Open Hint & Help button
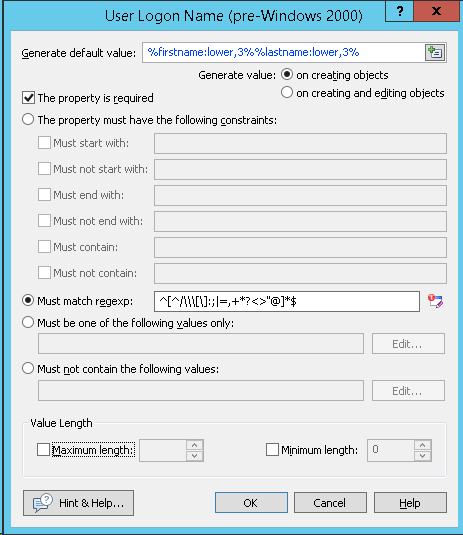 [78, 503]
